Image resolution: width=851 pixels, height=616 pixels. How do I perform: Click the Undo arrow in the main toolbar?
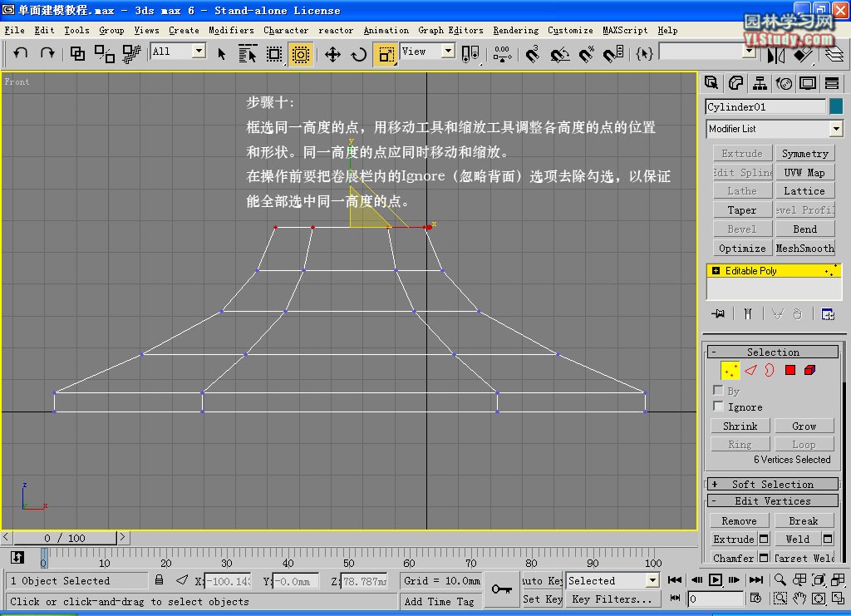point(21,53)
